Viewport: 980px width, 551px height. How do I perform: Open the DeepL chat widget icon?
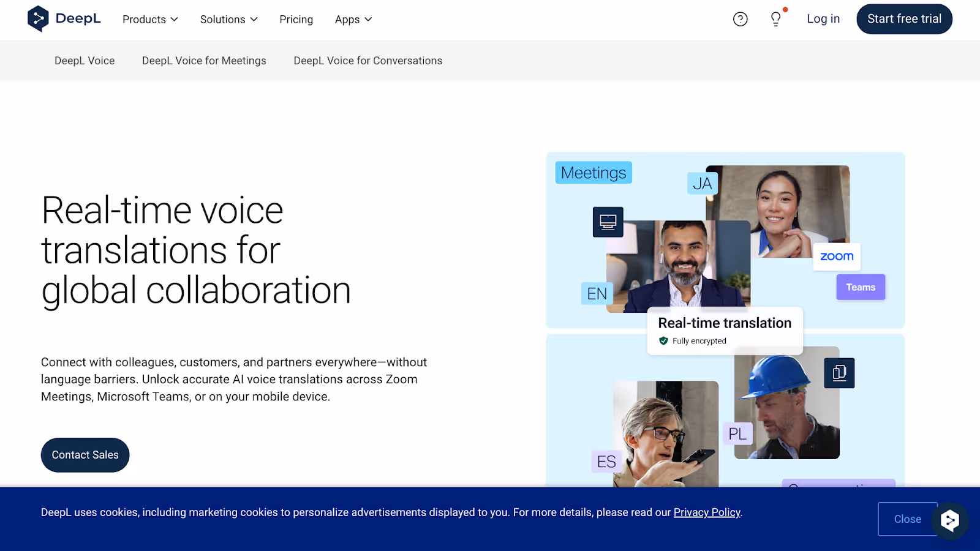(950, 520)
